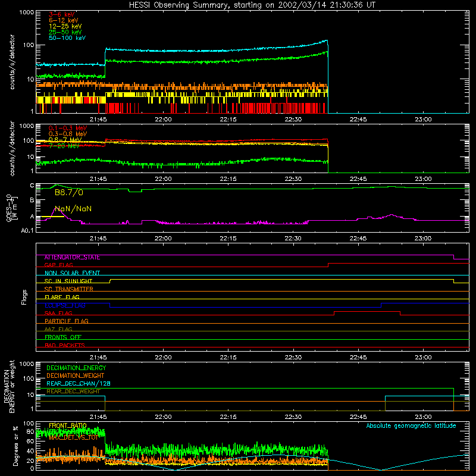
Task: Select the BAD_PACKETS flag label
Action: tap(65, 345)
